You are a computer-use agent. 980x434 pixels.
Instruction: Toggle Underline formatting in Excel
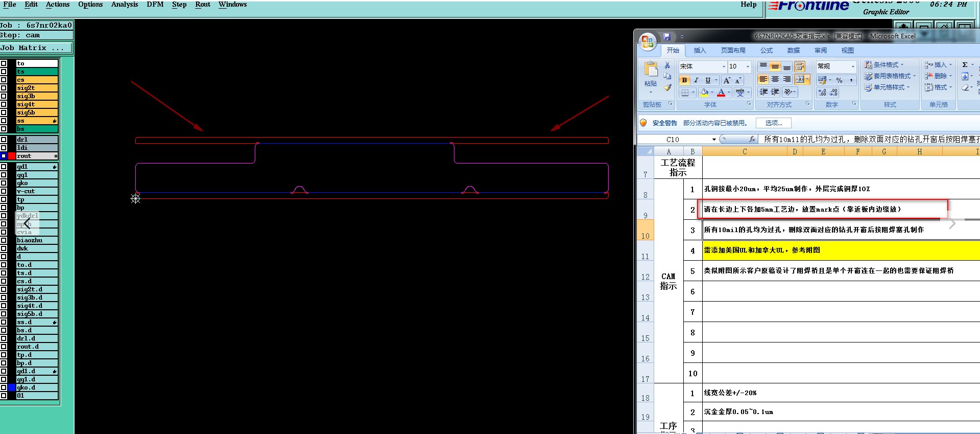click(x=708, y=80)
